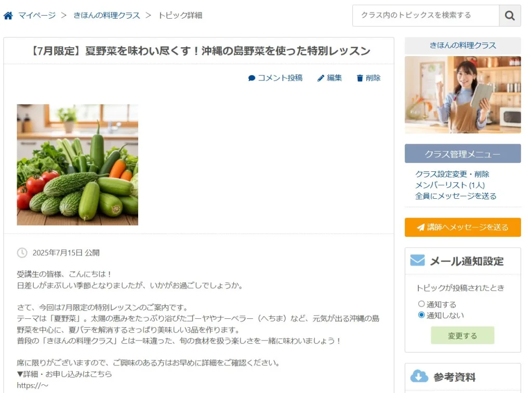The image size is (532, 393).
Task: Click the pencil edit icon
Action: click(321, 78)
